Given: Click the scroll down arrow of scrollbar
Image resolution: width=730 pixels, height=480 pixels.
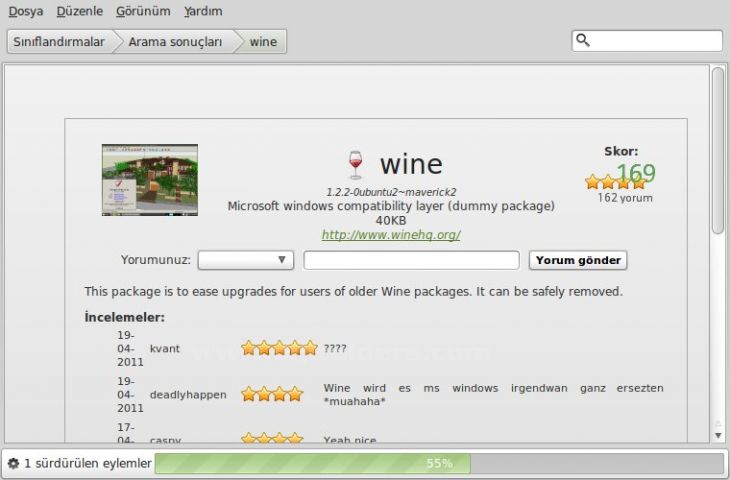Looking at the screenshot, I should point(718,435).
